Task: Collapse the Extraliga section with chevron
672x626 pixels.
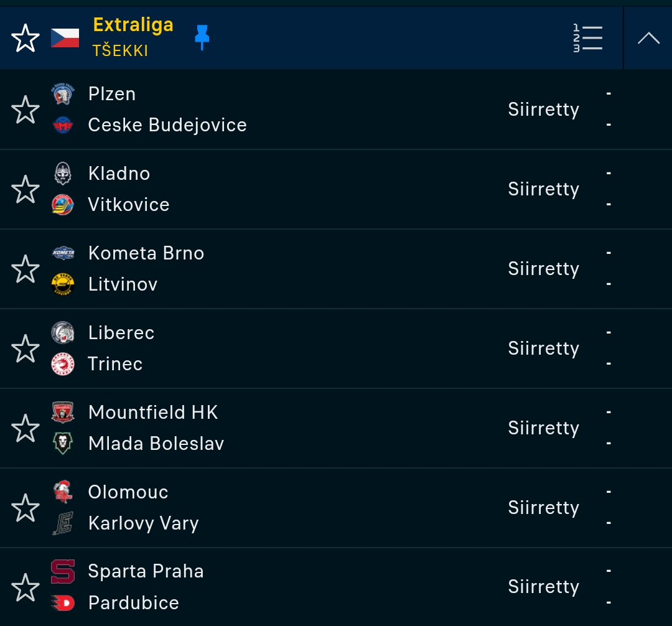Action: pyautogui.click(x=648, y=38)
